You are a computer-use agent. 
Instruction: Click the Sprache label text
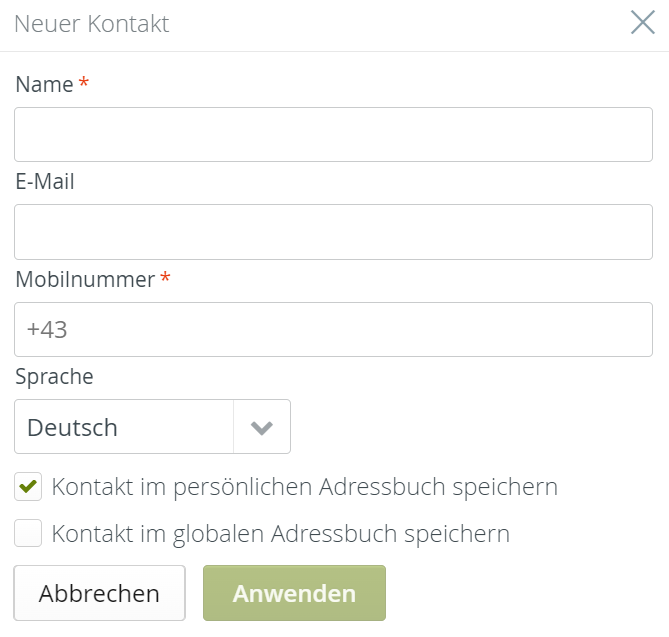[54, 377]
